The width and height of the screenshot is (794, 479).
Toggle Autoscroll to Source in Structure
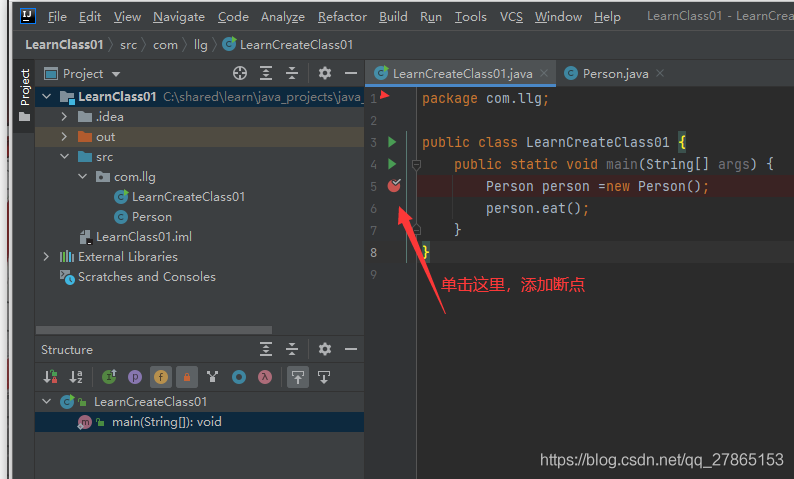(298, 377)
